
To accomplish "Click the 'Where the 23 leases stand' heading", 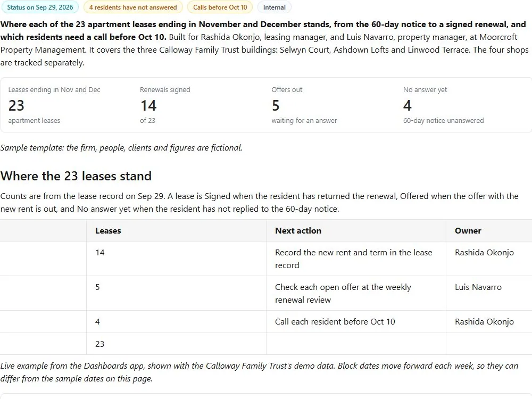I will coord(76,176).
